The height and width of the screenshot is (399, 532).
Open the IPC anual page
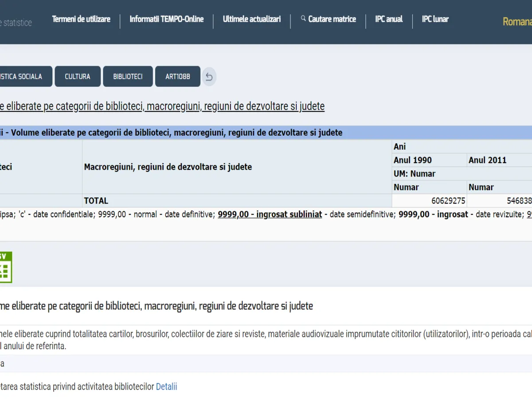(x=389, y=19)
